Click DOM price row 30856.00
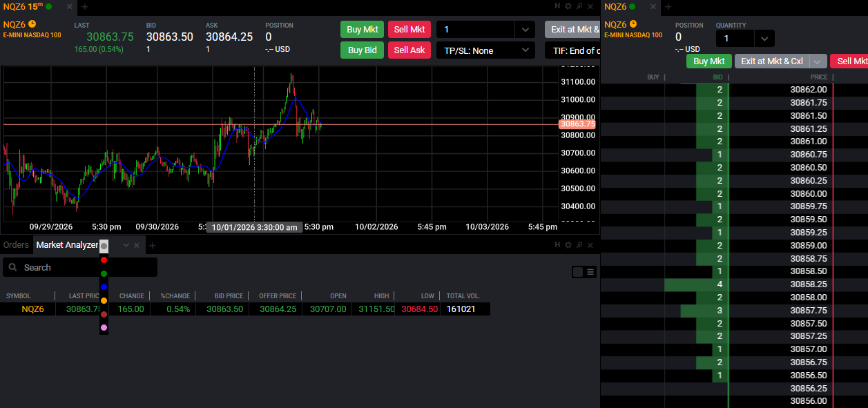 coord(809,401)
